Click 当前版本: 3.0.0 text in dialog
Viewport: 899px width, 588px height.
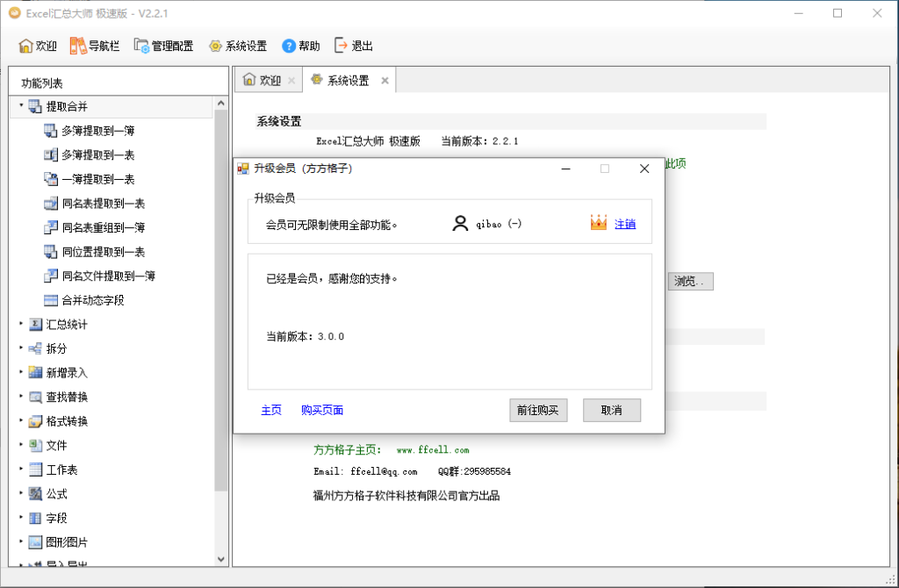(305, 336)
